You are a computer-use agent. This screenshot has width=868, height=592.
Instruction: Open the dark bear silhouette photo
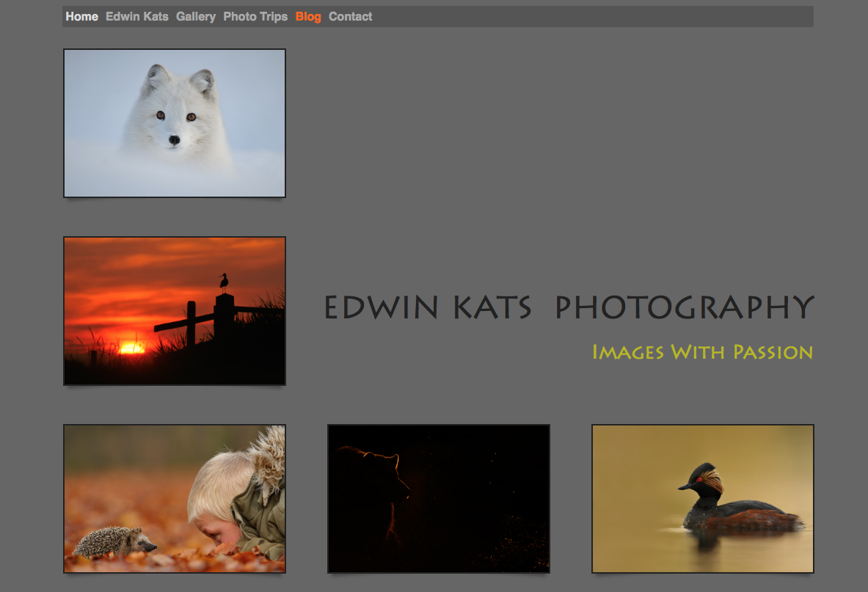click(439, 498)
